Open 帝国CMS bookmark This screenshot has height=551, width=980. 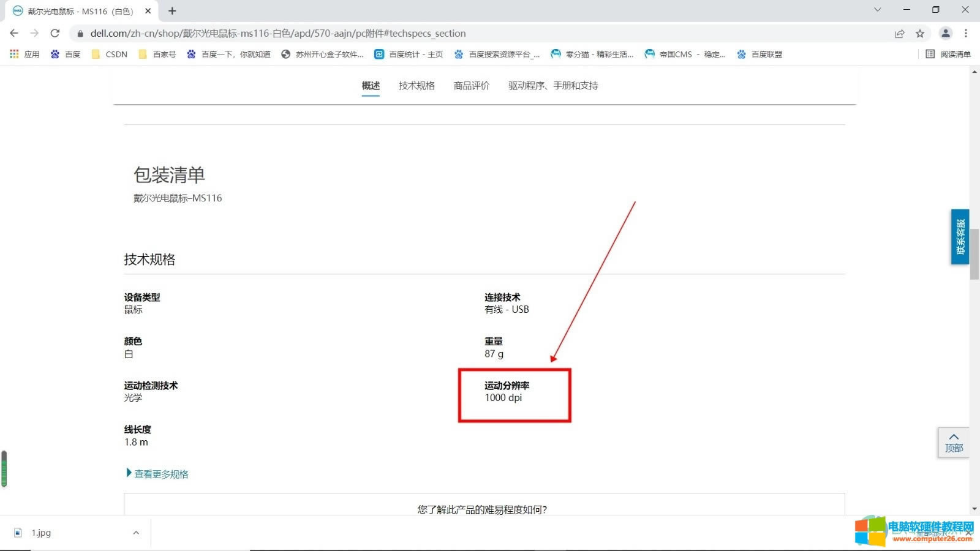(685, 54)
